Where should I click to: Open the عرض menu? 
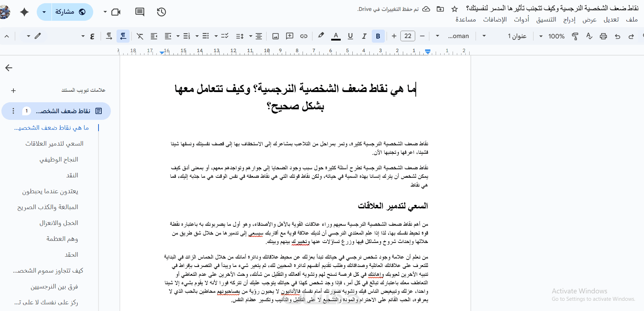(x=590, y=20)
